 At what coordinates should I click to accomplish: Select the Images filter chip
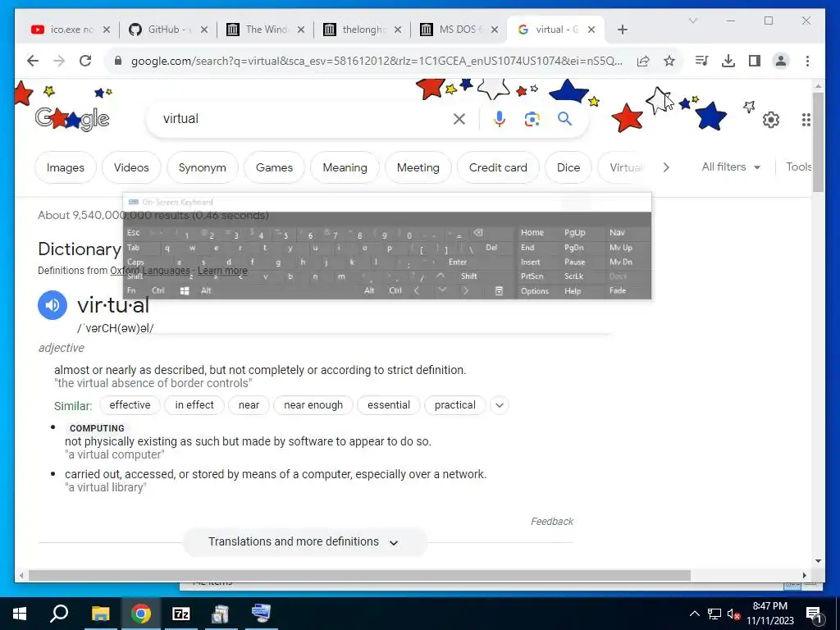click(66, 167)
